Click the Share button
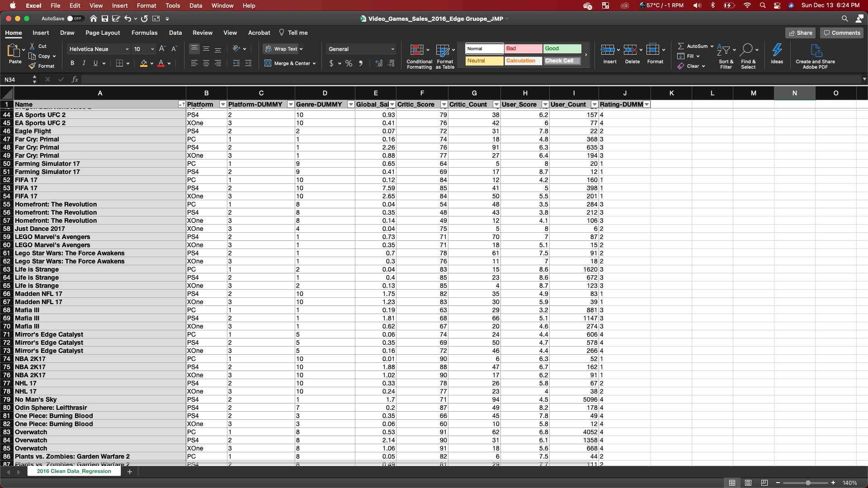The height and width of the screenshot is (488, 868). click(x=800, y=33)
